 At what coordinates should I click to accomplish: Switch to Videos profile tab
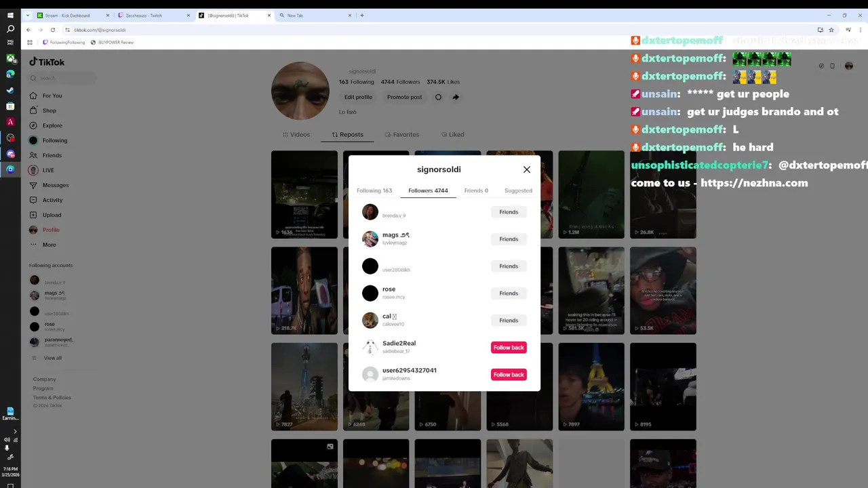click(x=296, y=134)
